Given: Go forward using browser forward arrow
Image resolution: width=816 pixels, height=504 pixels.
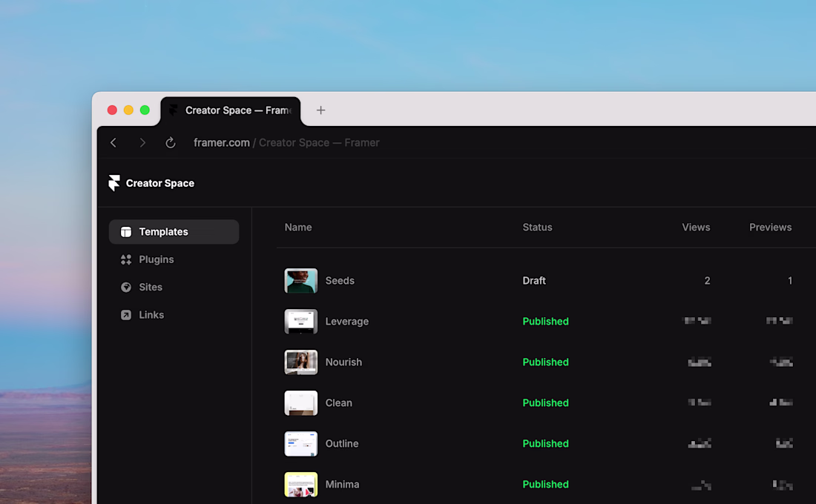Looking at the screenshot, I should [x=142, y=143].
